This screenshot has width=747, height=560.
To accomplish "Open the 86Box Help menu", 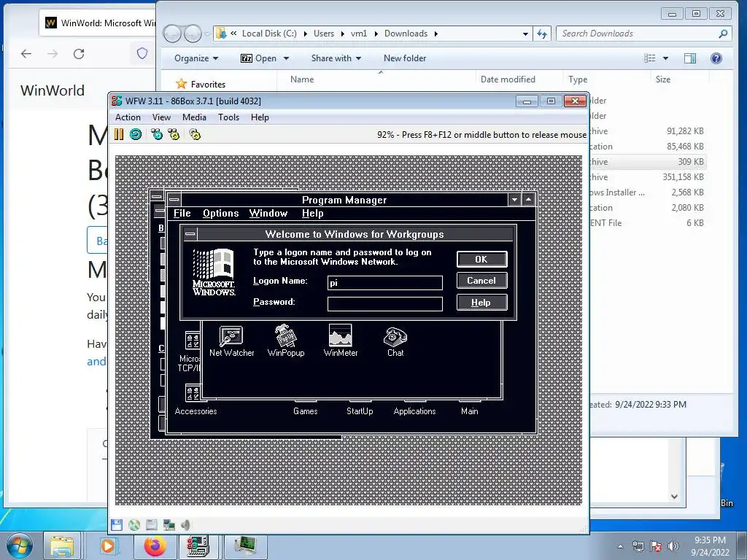I will 260,117.
